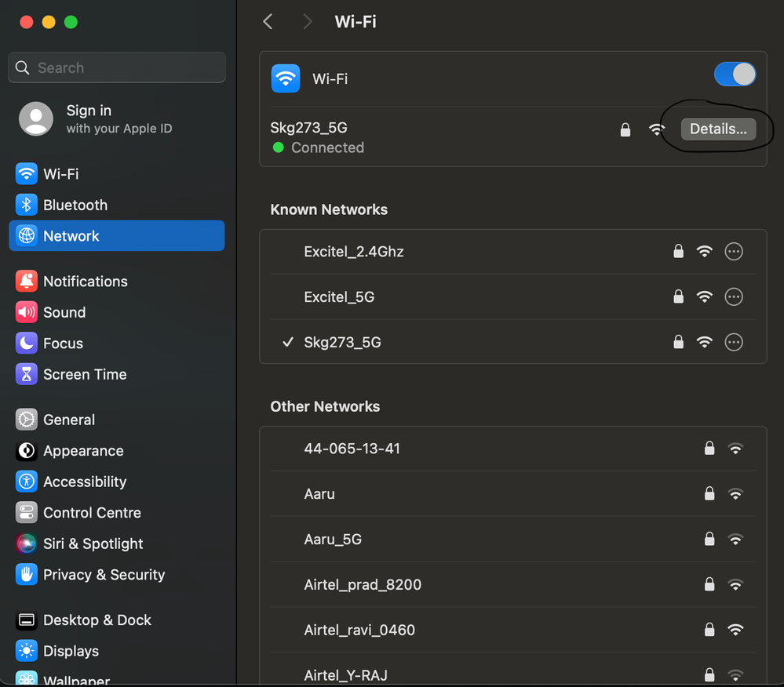784x687 pixels.
Task: Select Skg273_5G in Known Networks
Action: click(513, 342)
